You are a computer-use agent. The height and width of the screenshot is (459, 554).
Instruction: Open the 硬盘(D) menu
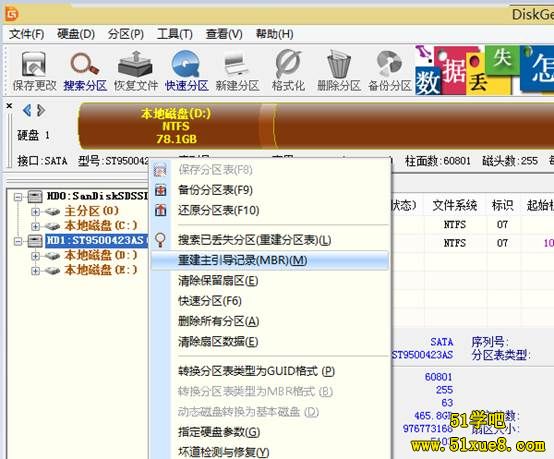[x=76, y=34]
